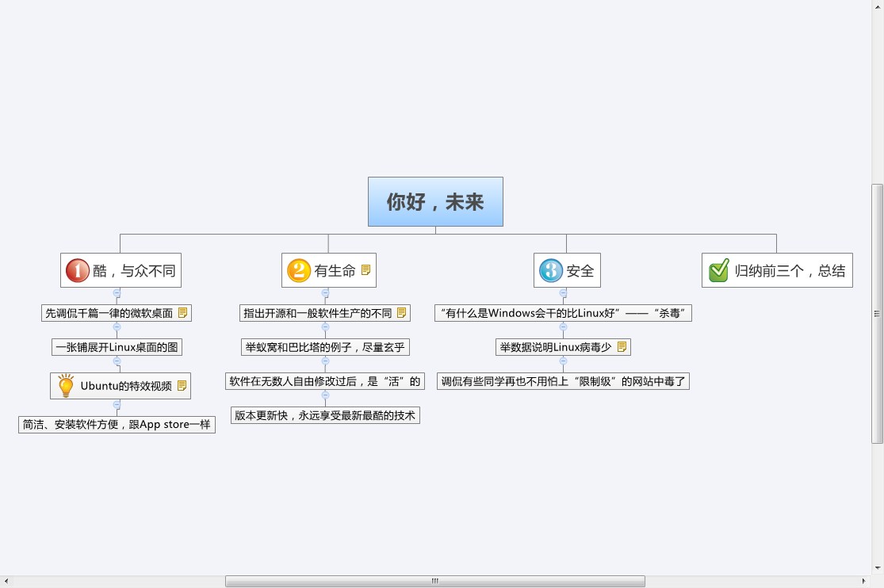Image resolution: width=884 pixels, height=588 pixels.
Task: Open the note icon on 先调侃千篇一律的微软桌面
Action: (182, 312)
